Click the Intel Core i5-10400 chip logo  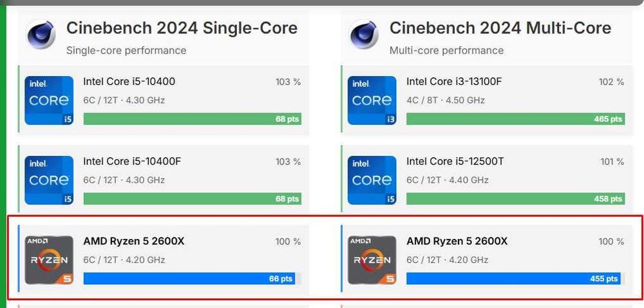[48, 101]
